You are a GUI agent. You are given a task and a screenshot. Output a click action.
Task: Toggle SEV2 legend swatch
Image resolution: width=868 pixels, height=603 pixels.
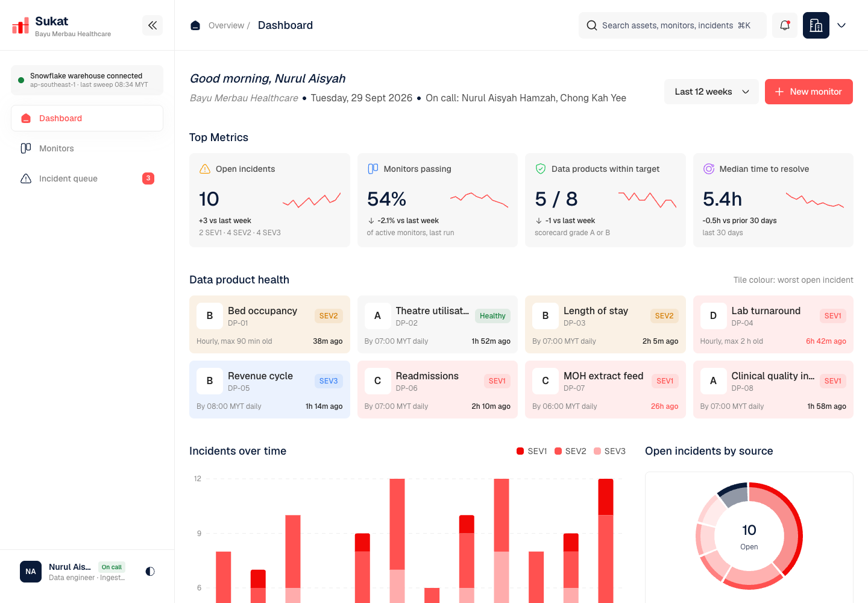tap(558, 451)
